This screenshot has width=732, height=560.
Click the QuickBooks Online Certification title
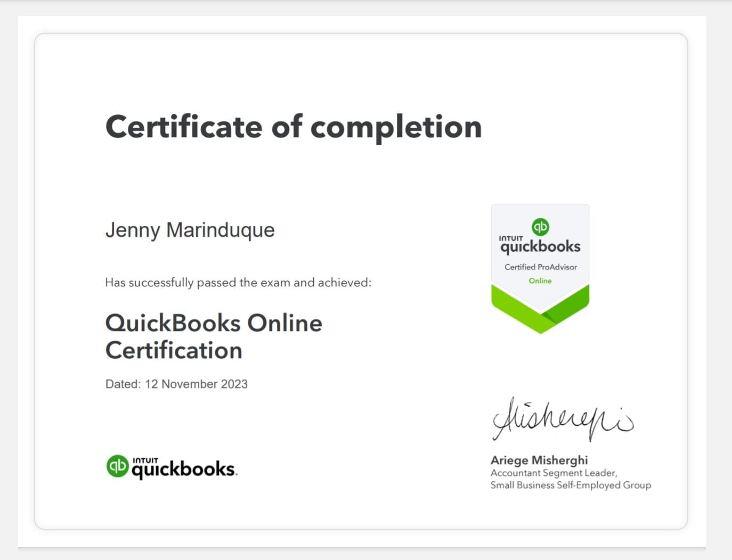coord(214,336)
